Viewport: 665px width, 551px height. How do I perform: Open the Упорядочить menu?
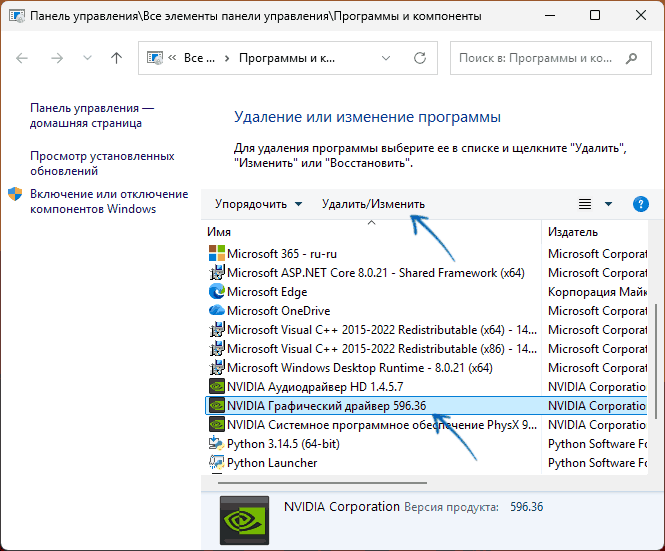tap(258, 204)
